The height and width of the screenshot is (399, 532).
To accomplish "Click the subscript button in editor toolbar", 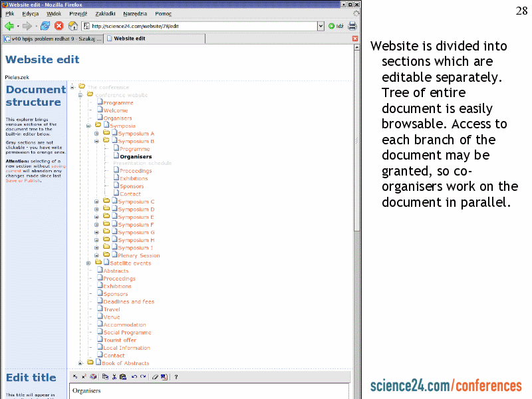I will pyautogui.click(x=75, y=377).
